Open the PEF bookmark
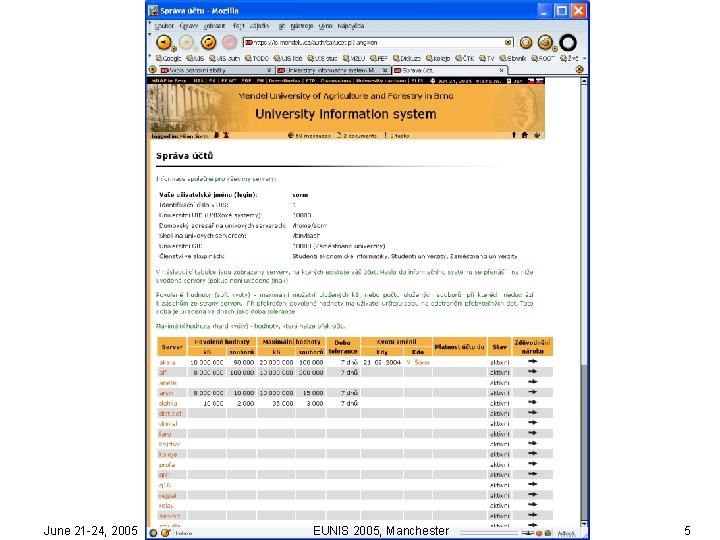The height and width of the screenshot is (540, 720). pos(379,58)
